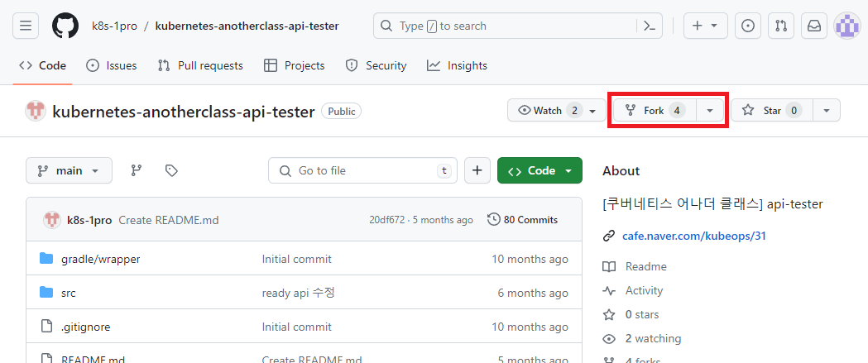
Task: Focus the Type / to search field
Action: tap(518, 26)
